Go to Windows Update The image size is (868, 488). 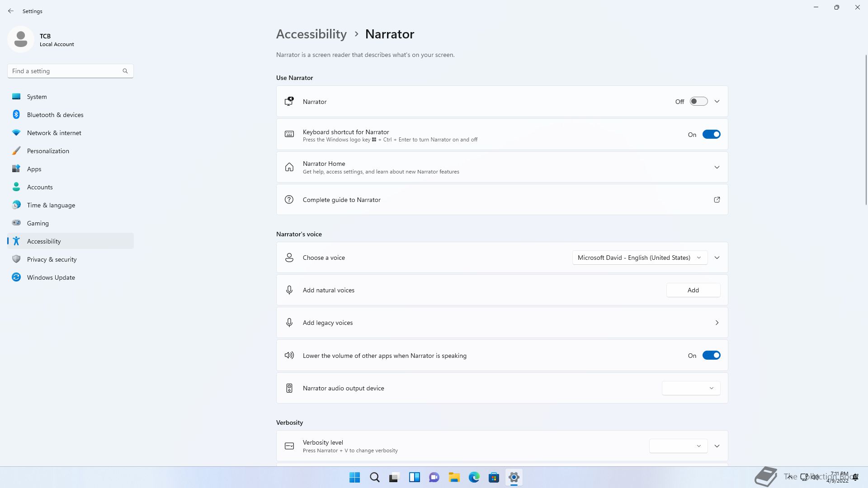pyautogui.click(x=71, y=277)
